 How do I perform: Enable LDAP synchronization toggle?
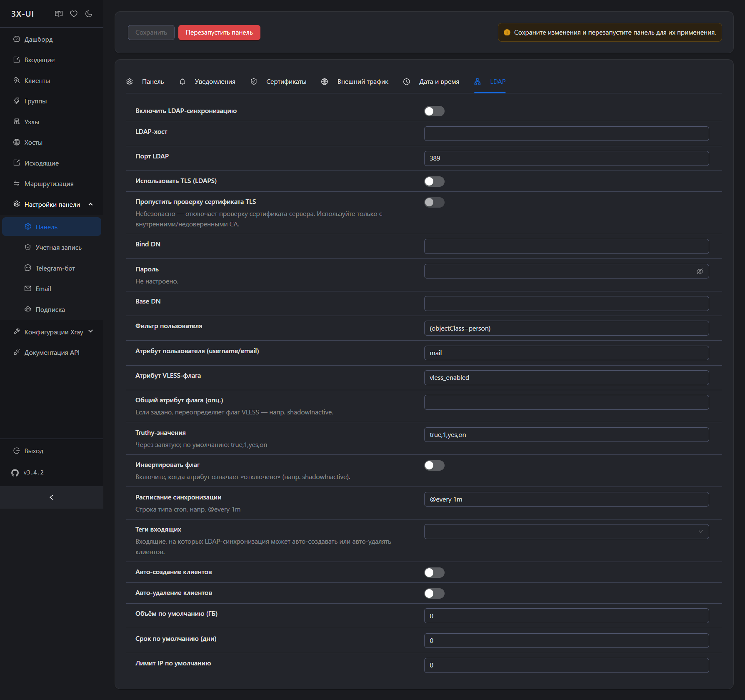point(434,111)
